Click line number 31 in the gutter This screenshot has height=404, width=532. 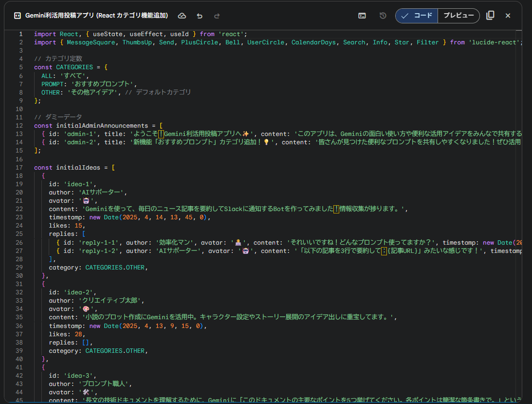[x=19, y=284]
